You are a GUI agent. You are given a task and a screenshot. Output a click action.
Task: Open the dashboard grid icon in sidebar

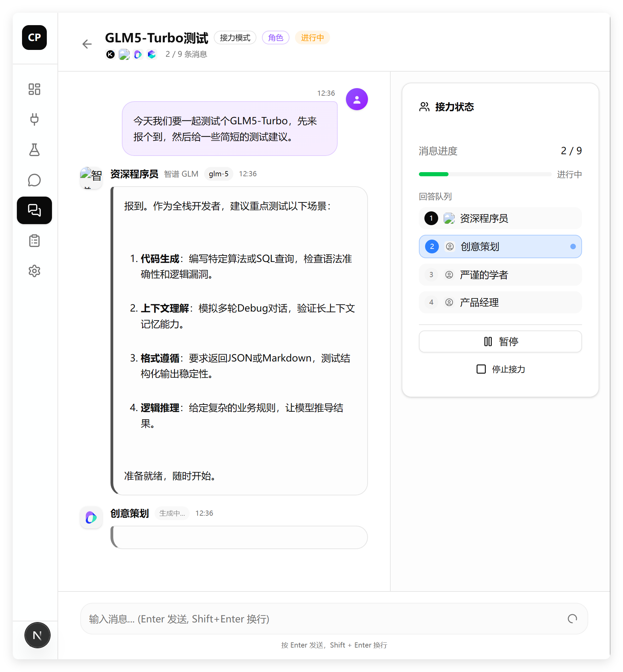(x=34, y=89)
